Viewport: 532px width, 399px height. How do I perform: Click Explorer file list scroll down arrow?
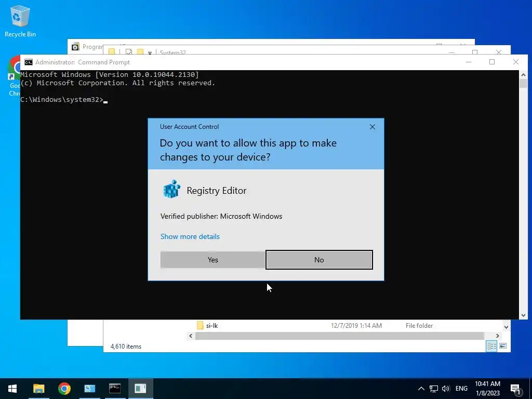point(506,327)
